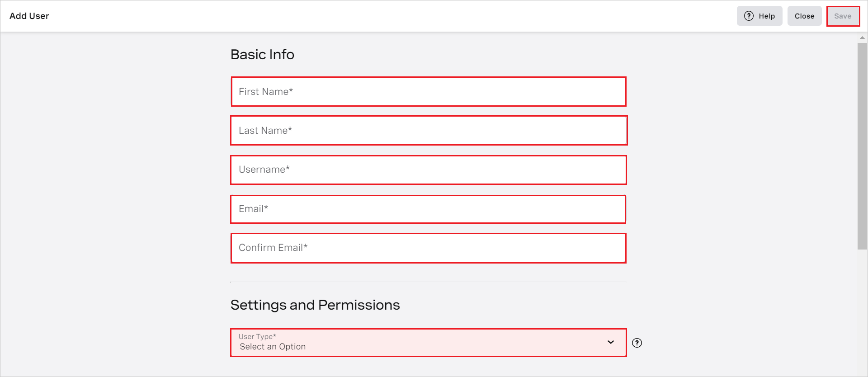
Task: Click the Help button
Action: (759, 16)
